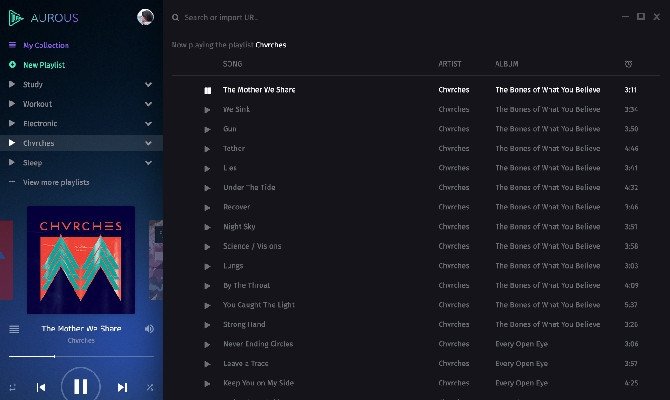Maximize the Aurous window
This screenshot has width=670, height=400.
tap(641, 17)
